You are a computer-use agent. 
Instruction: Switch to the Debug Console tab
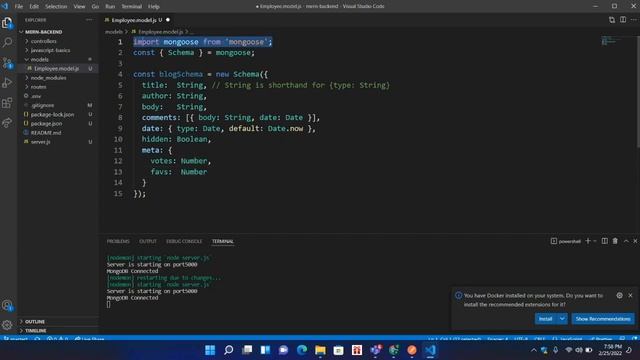coord(184,241)
